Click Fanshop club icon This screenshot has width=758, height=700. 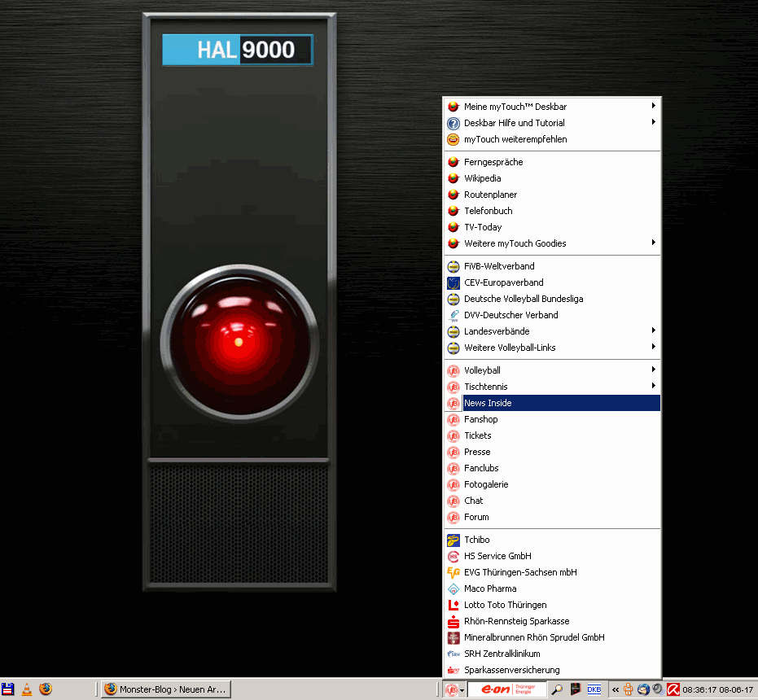453,420
